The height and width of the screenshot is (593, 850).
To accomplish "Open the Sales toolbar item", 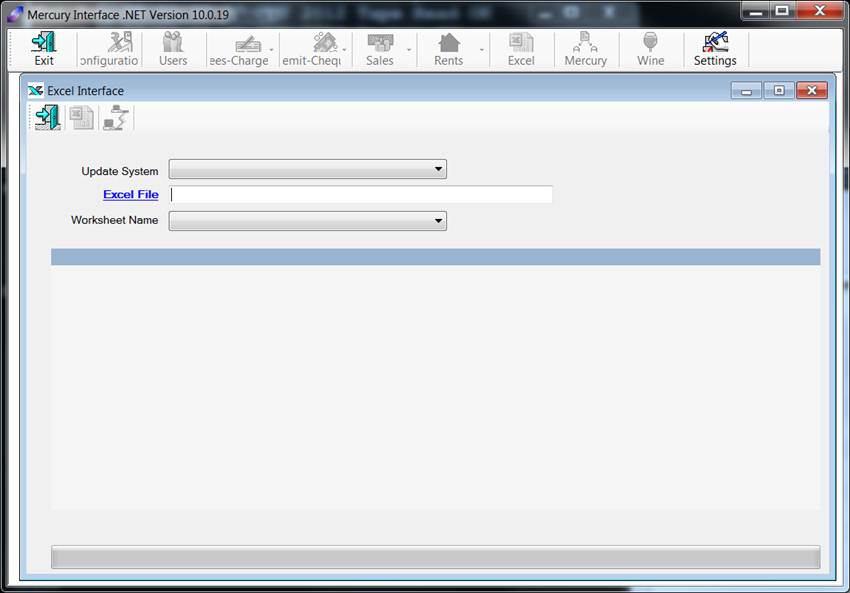I will [380, 49].
